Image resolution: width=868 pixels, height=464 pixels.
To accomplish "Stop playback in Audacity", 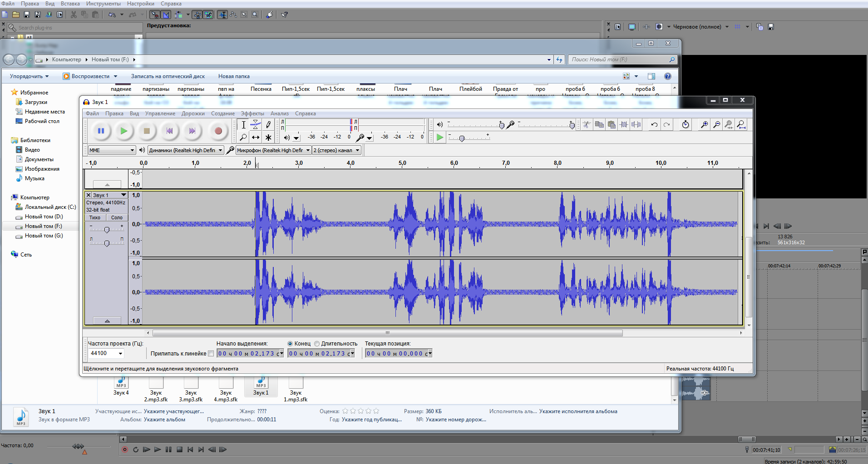I will 147,131.
